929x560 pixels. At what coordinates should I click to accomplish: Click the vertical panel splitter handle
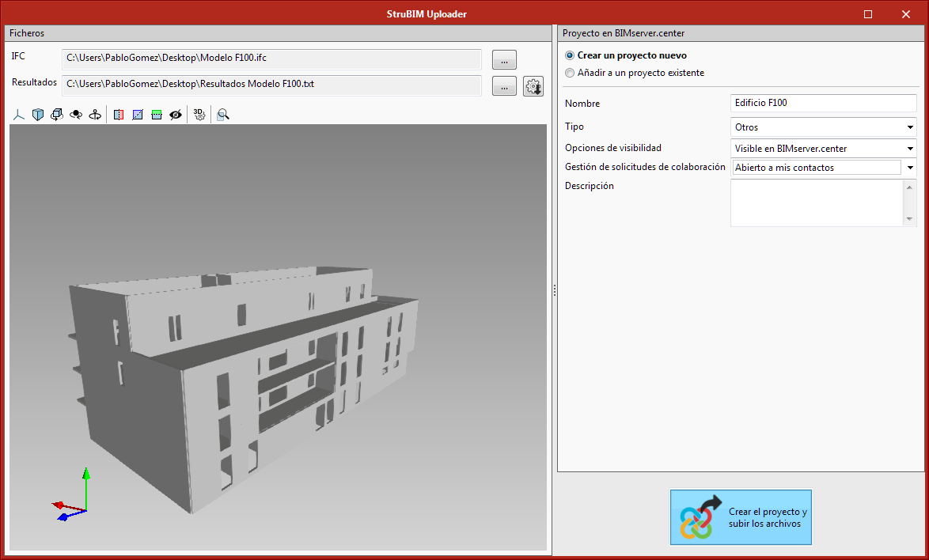coord(555,290)
